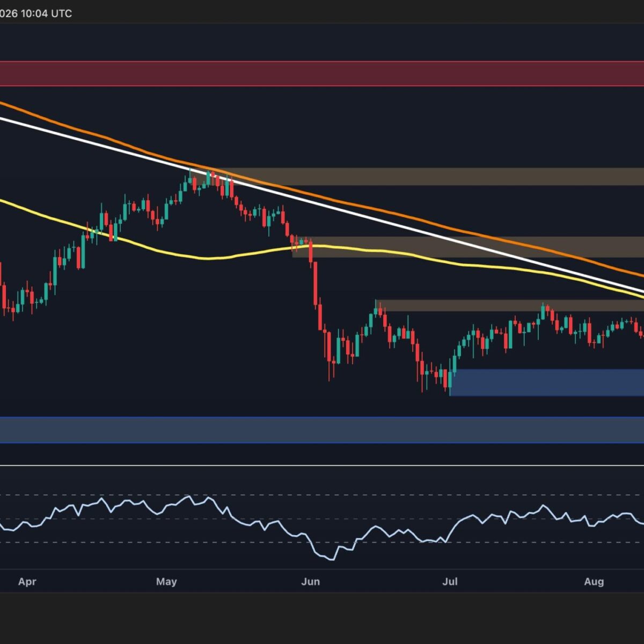Click the Jul label on time axis
The image size is (644, 644).
[x=450, y=582]
